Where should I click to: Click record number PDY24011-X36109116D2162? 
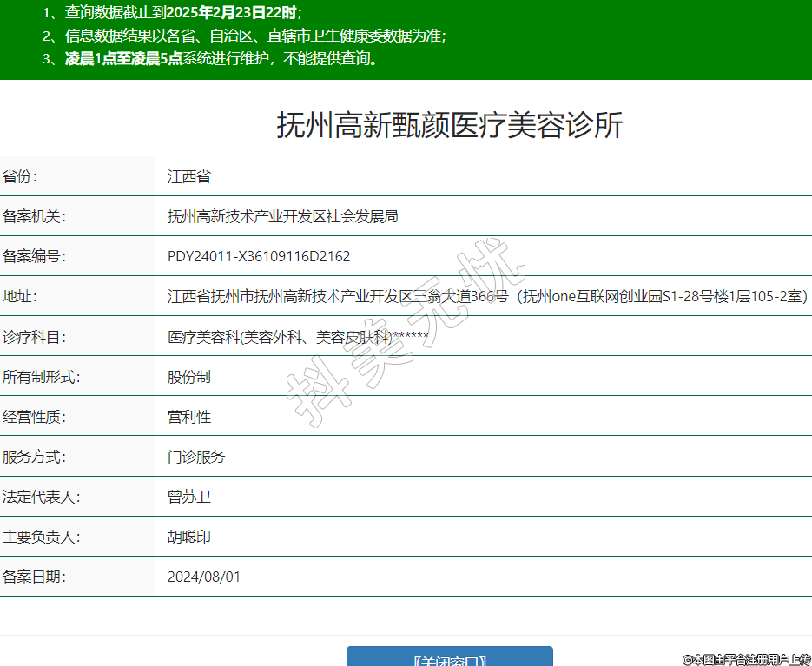point(259,257)
